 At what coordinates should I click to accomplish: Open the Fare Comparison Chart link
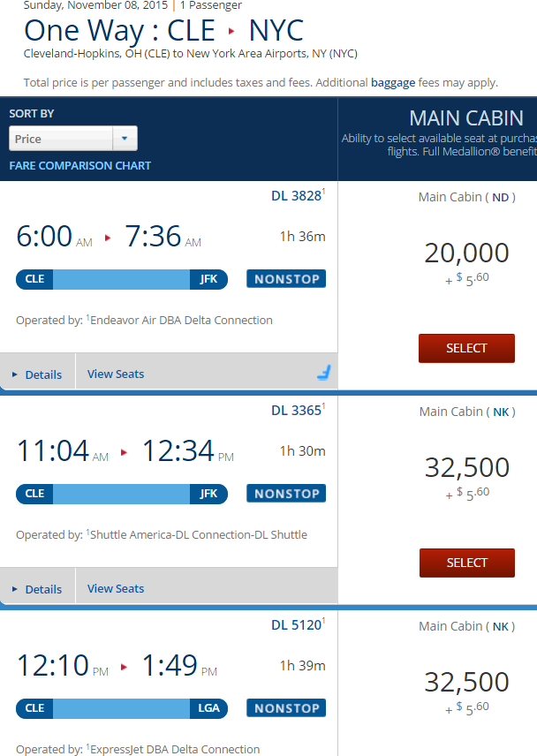[x=80, y=166]
